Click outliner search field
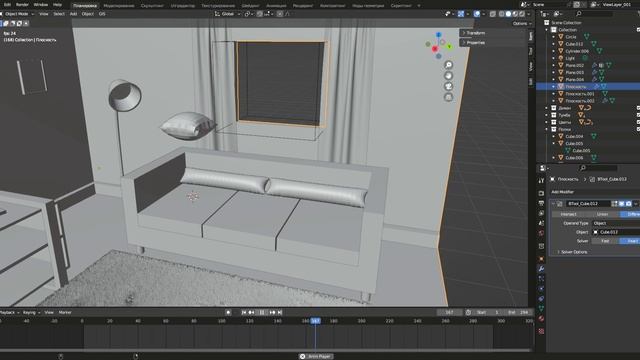 pyautogui.click(x=594, y=14)
